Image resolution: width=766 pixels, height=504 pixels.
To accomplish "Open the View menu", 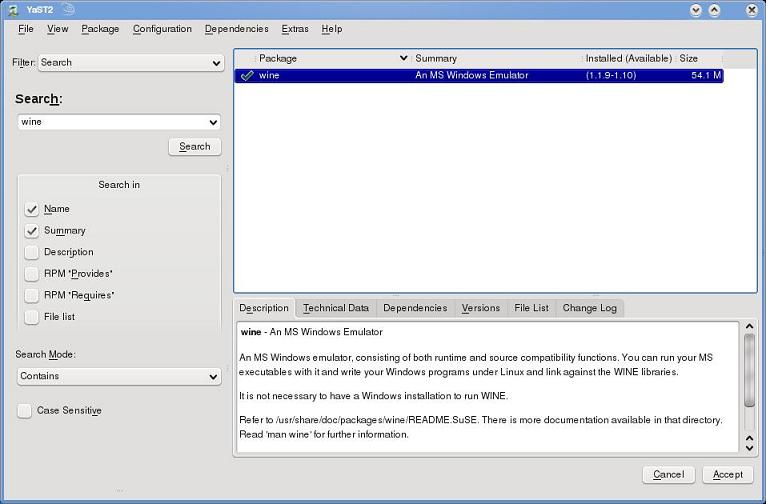I will (58, 29).
